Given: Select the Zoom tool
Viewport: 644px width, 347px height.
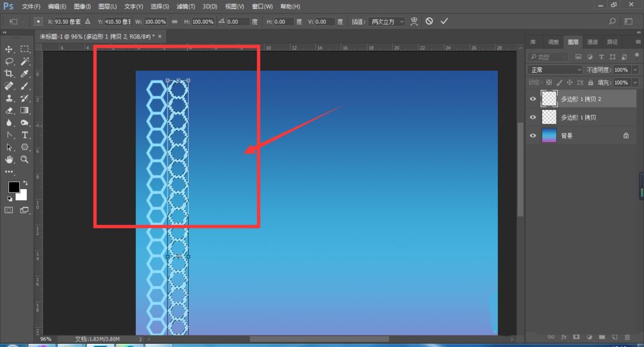Looking at the screenshot, I should [24, 159].
